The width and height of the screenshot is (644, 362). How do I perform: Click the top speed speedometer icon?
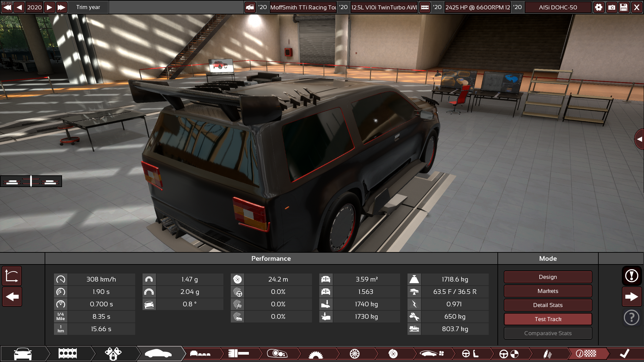pyautogui.click(x=61, y=279)
